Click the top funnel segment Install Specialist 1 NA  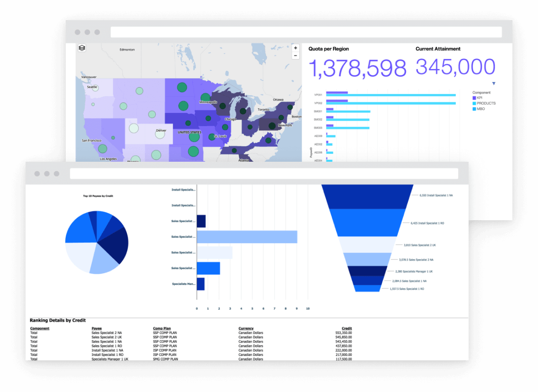coord(367,196)
